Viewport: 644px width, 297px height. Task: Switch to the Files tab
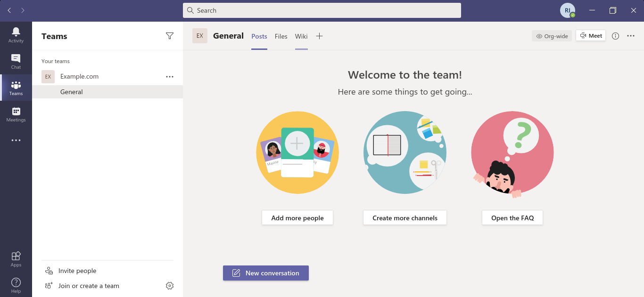[x=281, y=36]
